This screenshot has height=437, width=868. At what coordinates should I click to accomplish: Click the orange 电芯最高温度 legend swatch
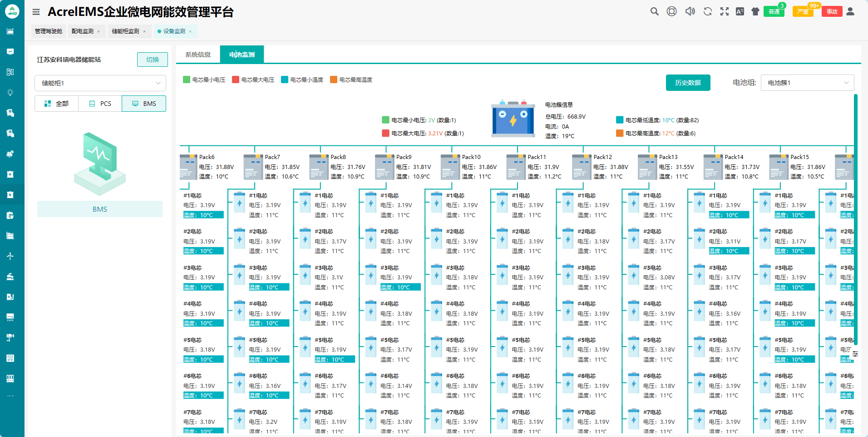point(333,79)
